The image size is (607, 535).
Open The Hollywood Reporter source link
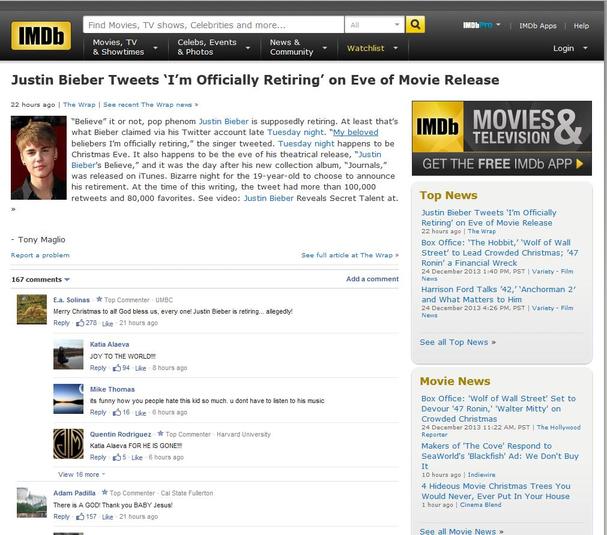coord(501,431)
